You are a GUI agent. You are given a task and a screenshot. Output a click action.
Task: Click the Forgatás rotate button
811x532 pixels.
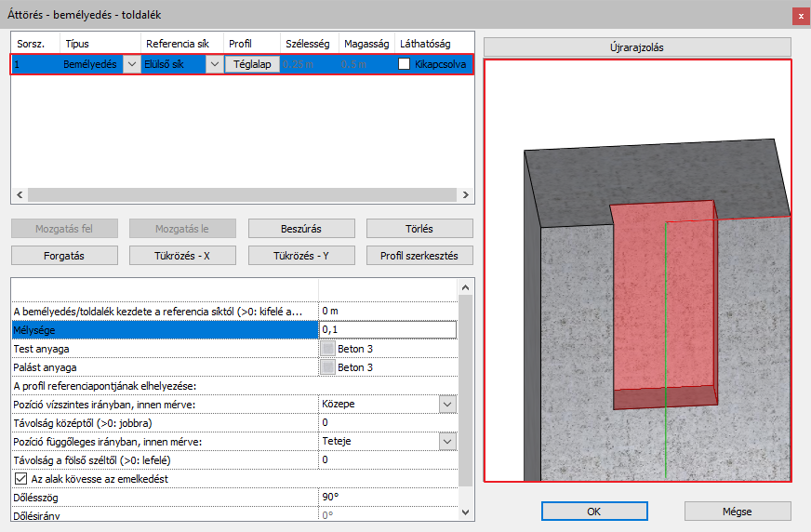pos(64,256)
